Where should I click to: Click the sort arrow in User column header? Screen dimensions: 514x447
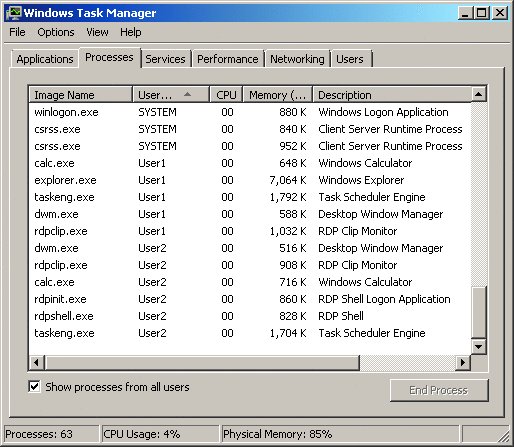click(188, 94)
